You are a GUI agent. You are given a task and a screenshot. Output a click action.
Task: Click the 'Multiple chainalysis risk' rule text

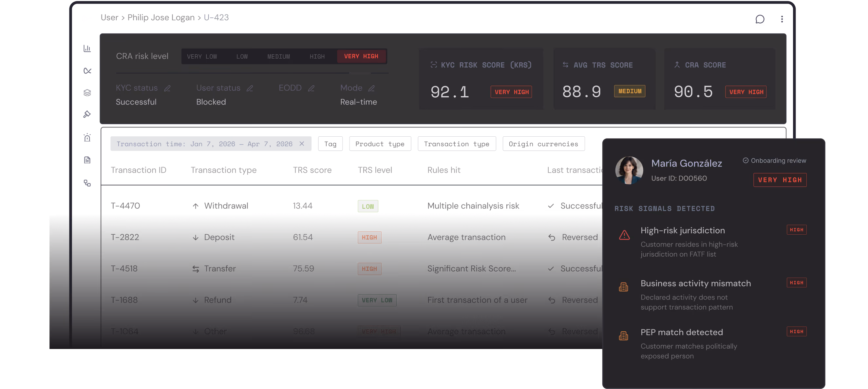473,205
